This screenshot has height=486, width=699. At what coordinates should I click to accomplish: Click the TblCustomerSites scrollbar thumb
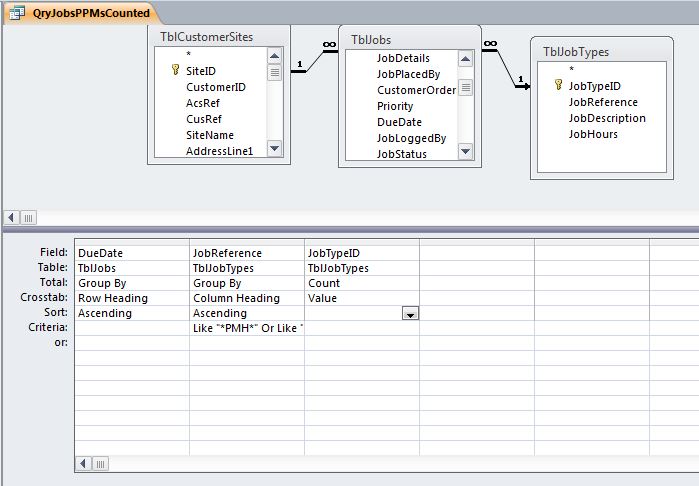tap(274, 72)
